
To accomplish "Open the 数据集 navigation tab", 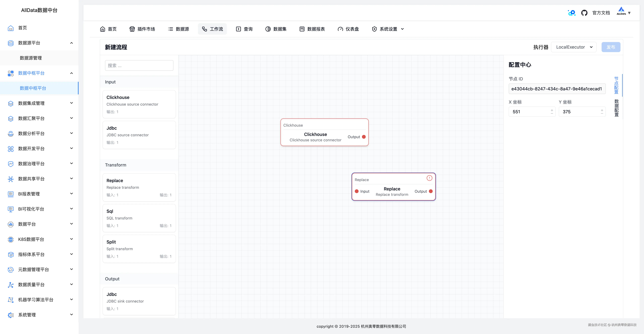I will pos(276,29).
